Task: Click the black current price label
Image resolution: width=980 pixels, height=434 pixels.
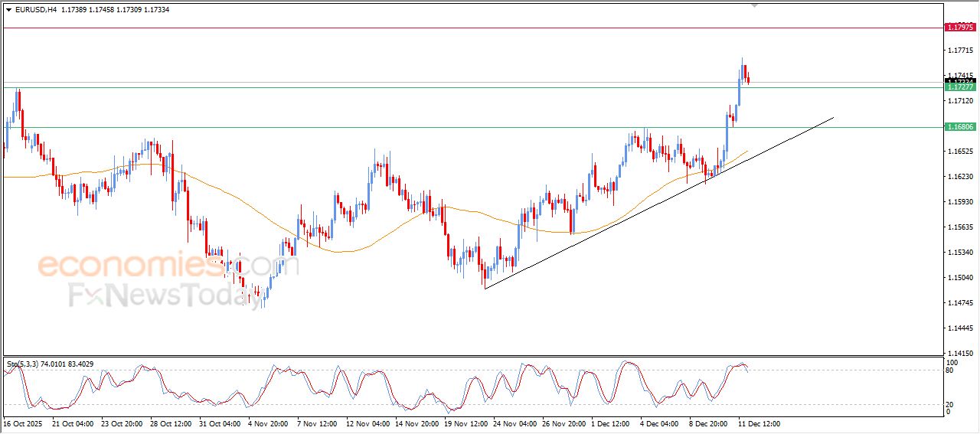Action: point(960,81)
